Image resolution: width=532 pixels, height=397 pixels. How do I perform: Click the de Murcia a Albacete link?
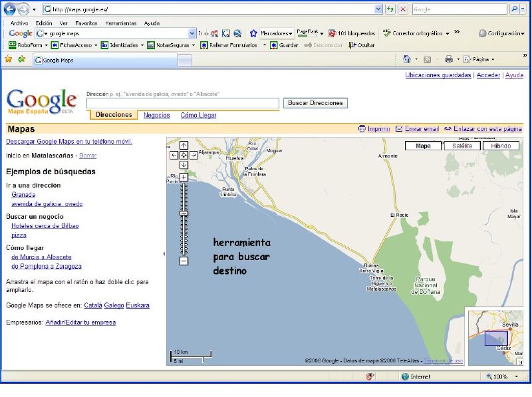tap(41, 257)
